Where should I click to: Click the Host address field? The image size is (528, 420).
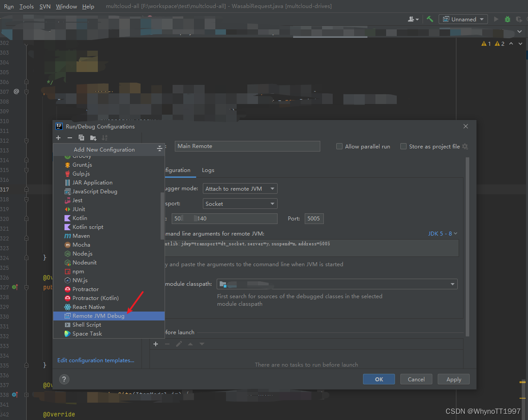pyautogui.click(x=225, y=218)
